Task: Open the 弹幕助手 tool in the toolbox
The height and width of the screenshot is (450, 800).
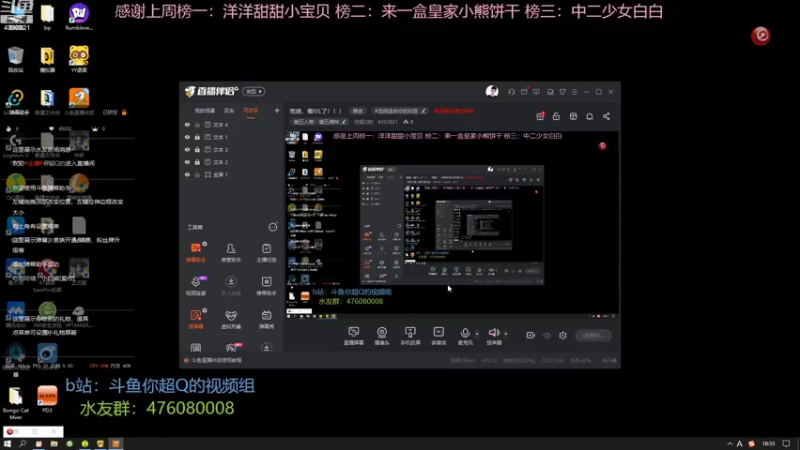Action: pos(195,252)
